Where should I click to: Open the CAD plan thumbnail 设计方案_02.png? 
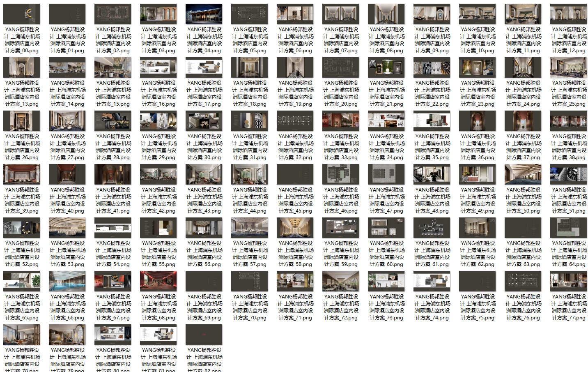point(113,14)
